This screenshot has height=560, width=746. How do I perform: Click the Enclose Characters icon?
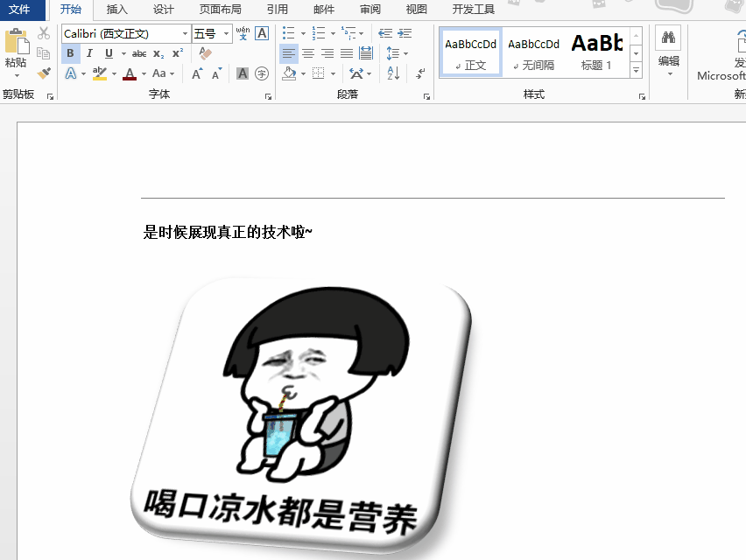(262, 73)
